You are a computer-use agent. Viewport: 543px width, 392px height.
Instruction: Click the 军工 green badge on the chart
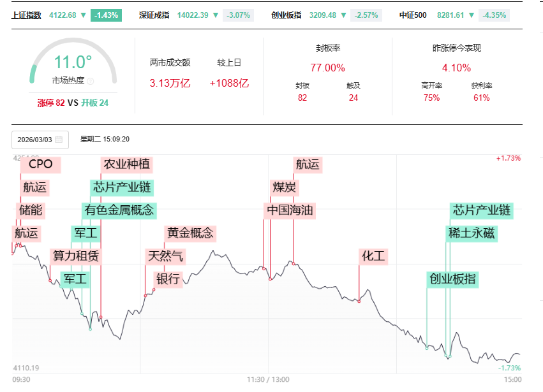[86, 233]
